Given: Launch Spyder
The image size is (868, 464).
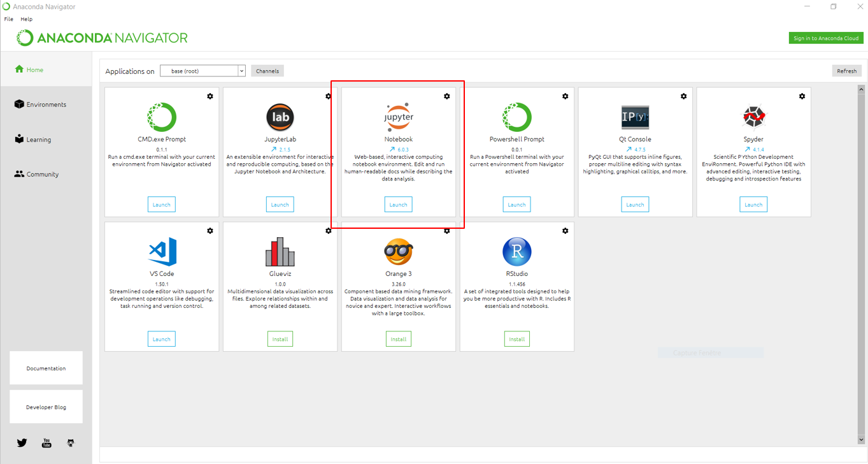Looking at the screenshot, I should [754, 205].
